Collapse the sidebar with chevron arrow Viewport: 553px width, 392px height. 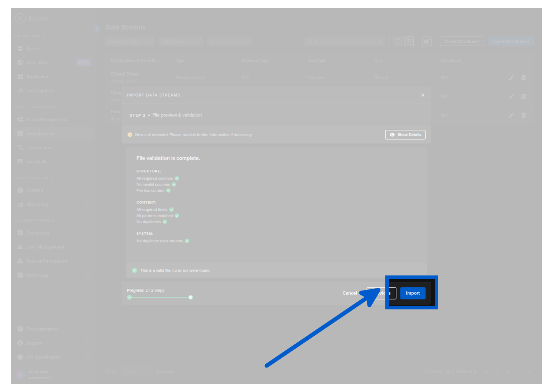[x=97, y=29]
